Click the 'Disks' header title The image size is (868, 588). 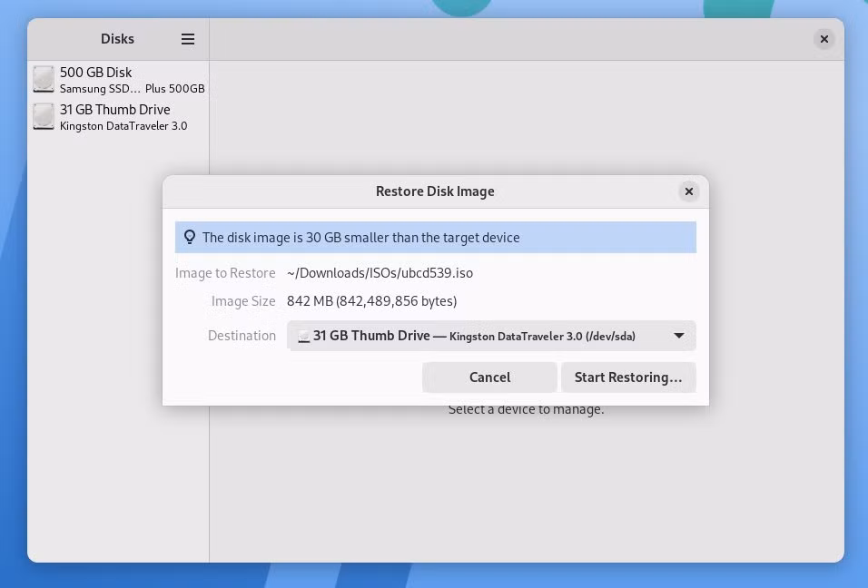[x=117, y=39]
